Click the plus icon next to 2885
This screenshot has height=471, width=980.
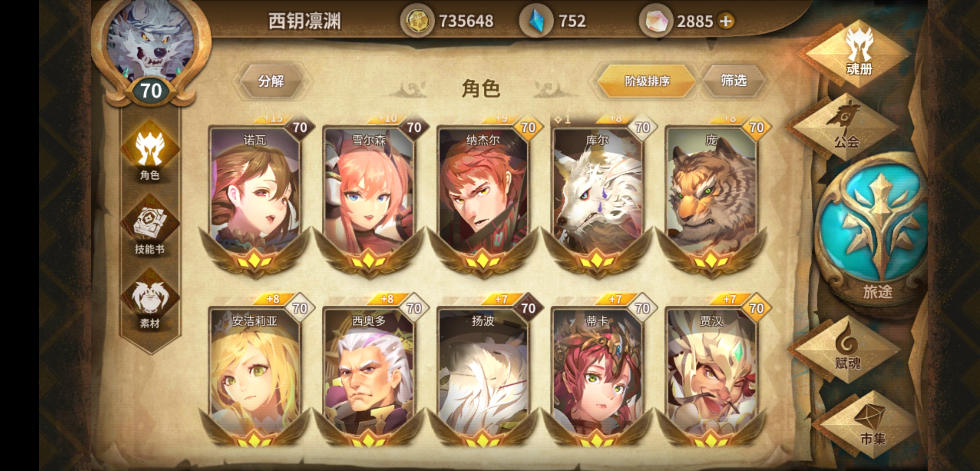726,21
